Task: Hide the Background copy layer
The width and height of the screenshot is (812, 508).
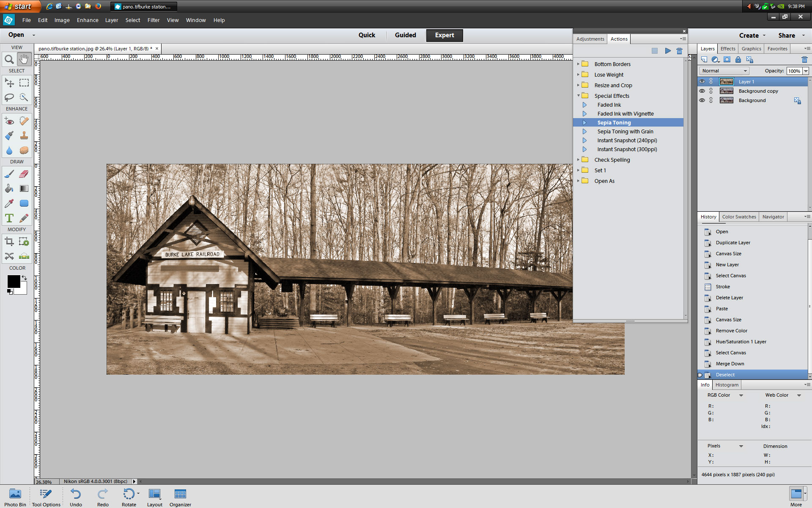Action: click(x=702, y=91)
